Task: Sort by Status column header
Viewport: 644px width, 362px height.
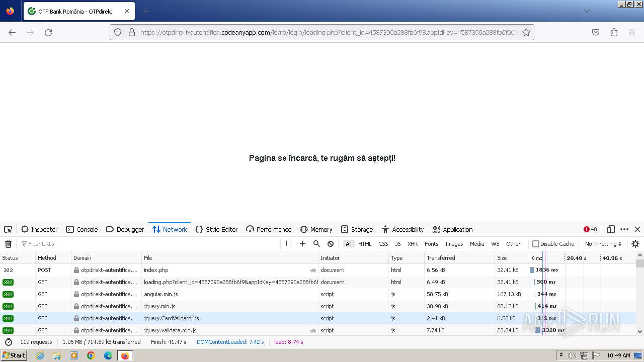Action: [x=18, y=258]
